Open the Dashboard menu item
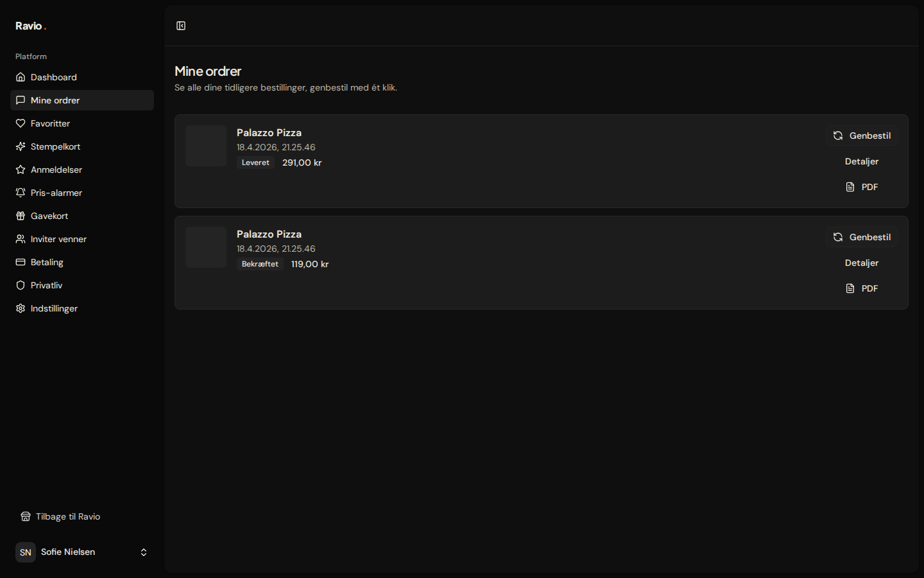This screenshot has width=924, height=578. point(82,77)
